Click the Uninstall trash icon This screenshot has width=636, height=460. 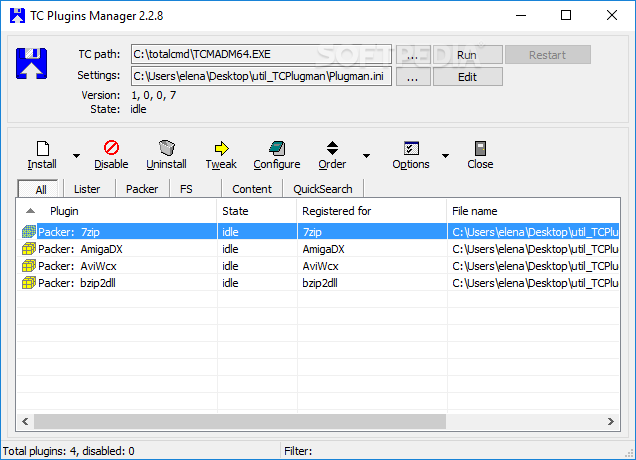pos(167,148)
